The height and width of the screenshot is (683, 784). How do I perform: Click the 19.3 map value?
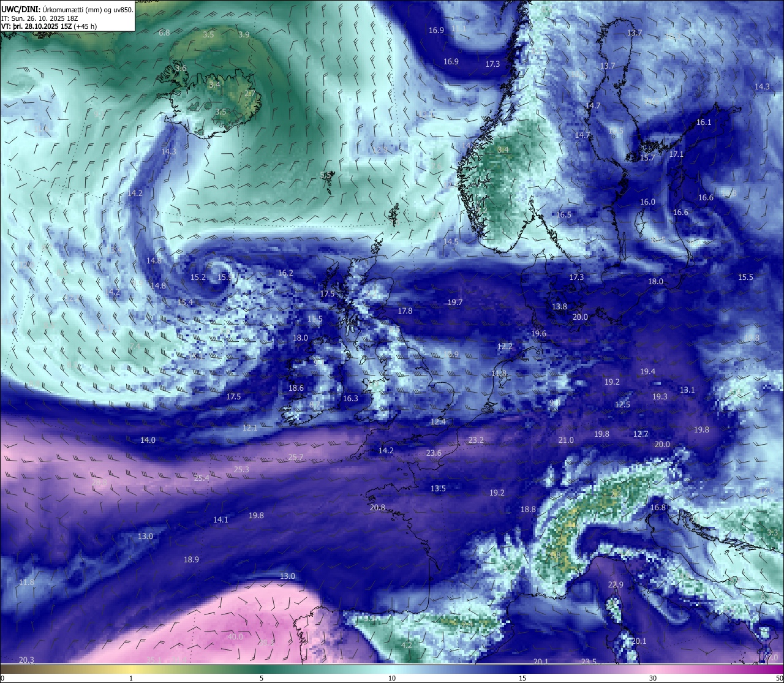tap(660, 397)
